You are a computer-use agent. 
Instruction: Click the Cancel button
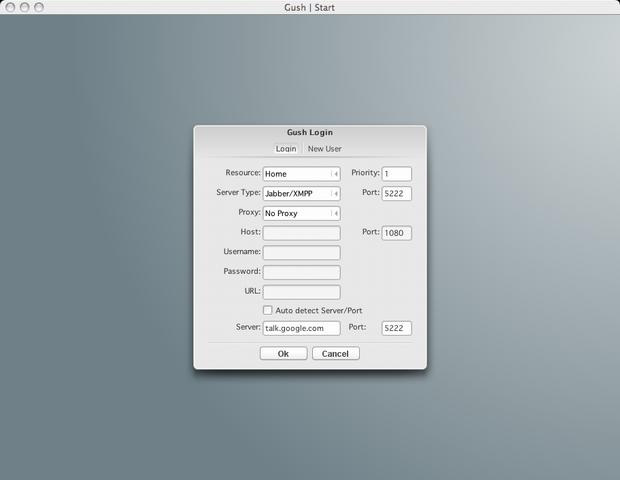click(x=336, y=353)
